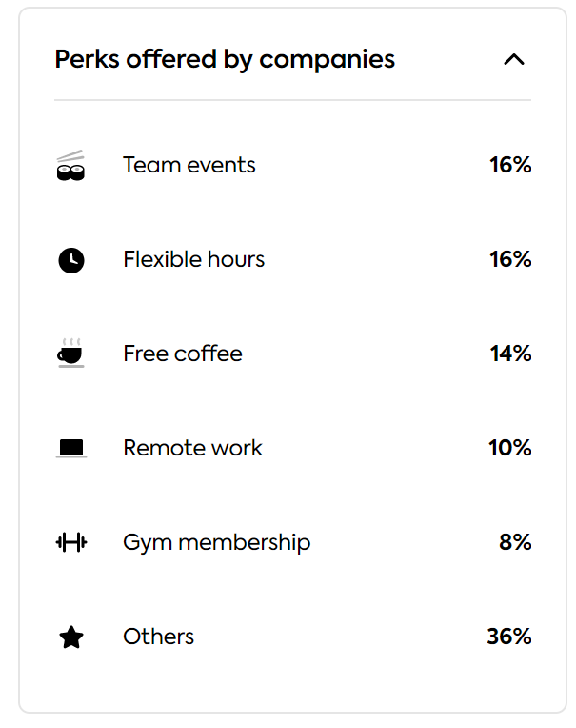
Task: Select the Others label
Action: click(x=159, y=637)
